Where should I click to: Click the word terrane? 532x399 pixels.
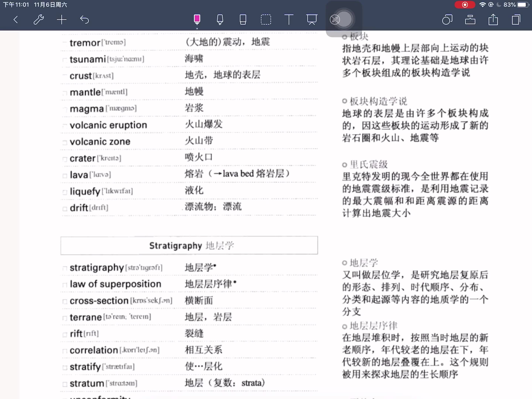coord(86,317)
